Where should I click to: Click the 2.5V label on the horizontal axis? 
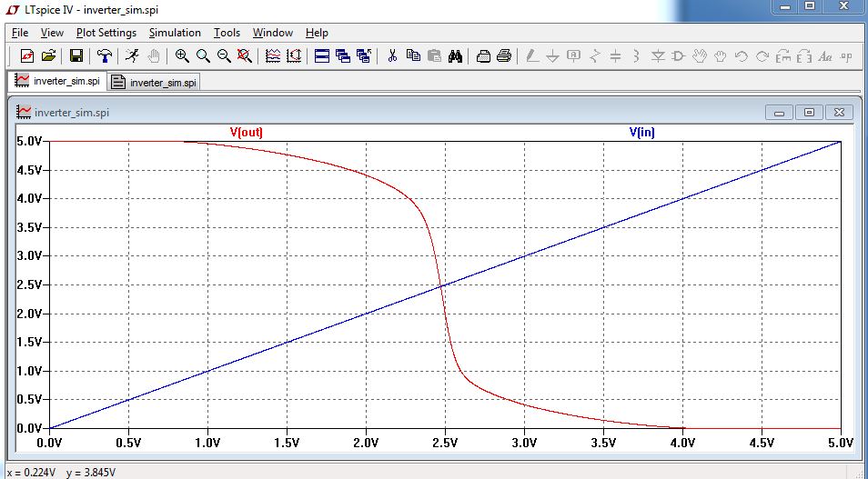point(445,443)
